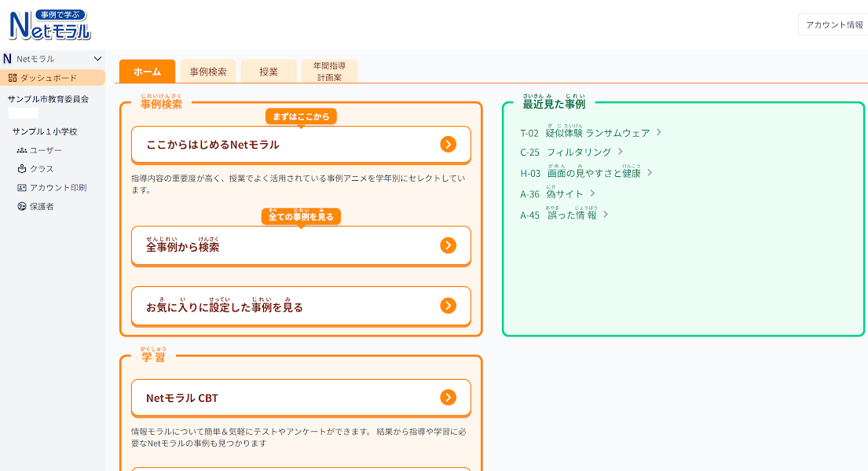Click the 指導内容の重要度が高く description text

click(298, 184)
